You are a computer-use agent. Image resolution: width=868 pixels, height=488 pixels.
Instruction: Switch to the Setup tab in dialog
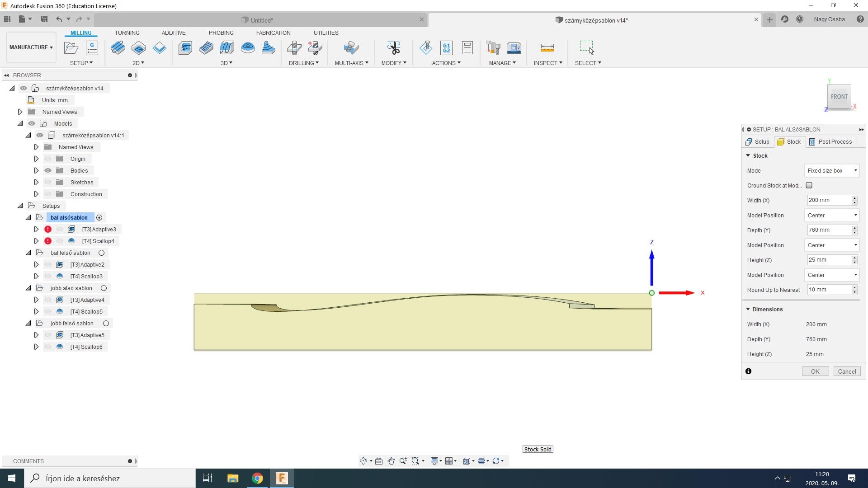click(x=757, y=141)
